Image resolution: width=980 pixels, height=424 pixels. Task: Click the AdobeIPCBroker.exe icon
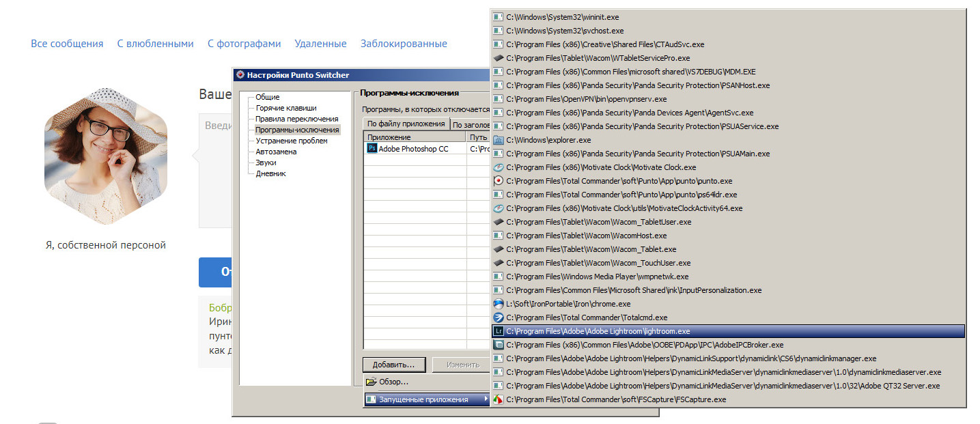498,345
